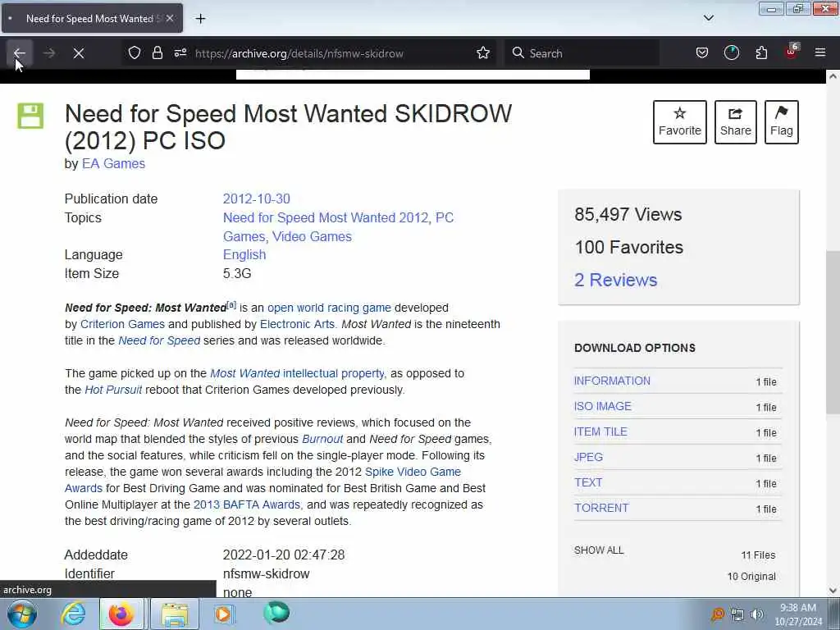The height and width of the screenshot is (630, 840).
Task: Stop page loading with the X button
Action: tap(78, 53)
